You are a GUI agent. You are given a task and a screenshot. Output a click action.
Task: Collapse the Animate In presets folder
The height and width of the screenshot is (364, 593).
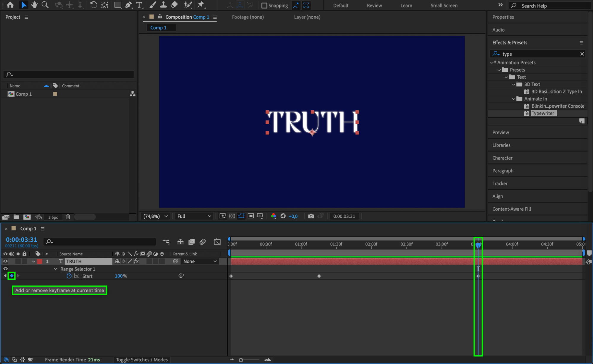coord(513,99)
